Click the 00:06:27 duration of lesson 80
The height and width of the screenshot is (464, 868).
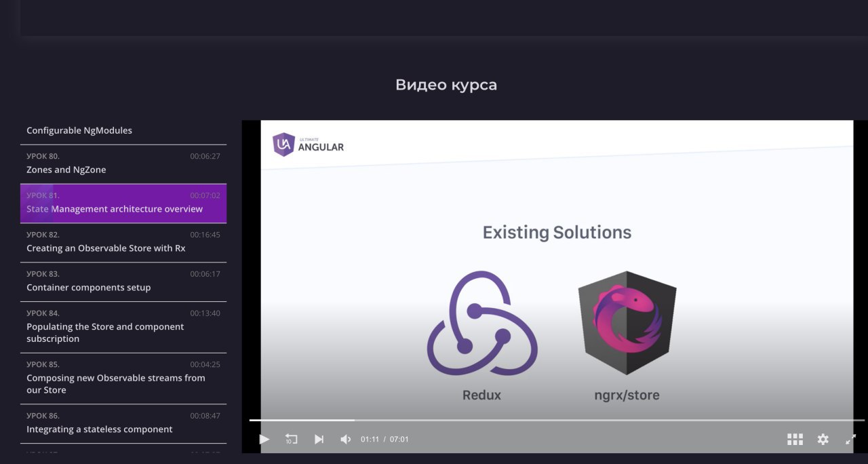tap(205, 156)
